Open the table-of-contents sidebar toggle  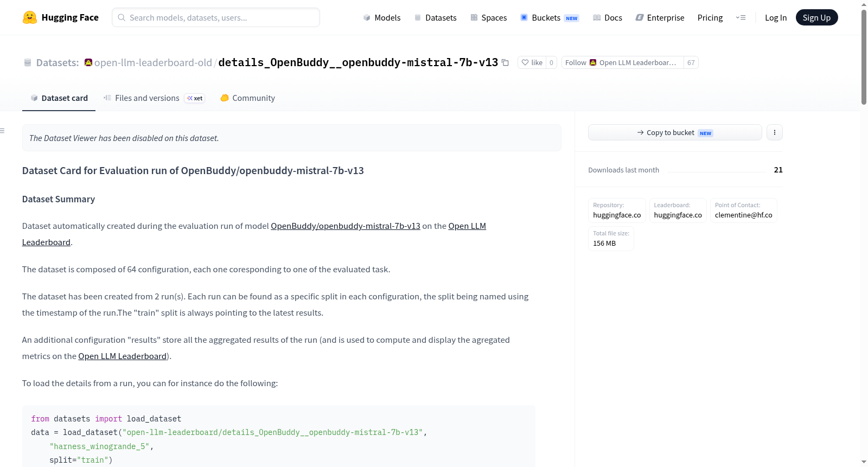pos(2,131)
